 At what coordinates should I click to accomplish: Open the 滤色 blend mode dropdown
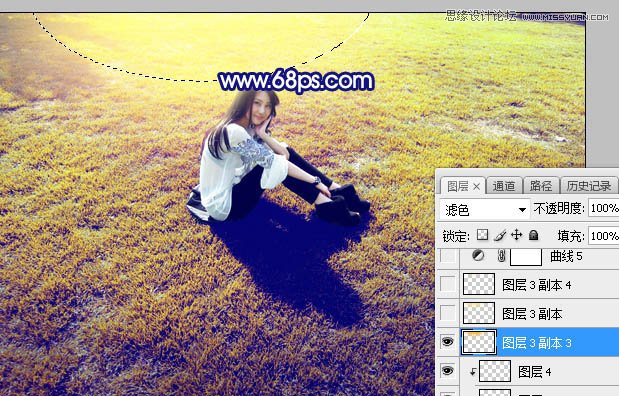click(x=485, y=209)
